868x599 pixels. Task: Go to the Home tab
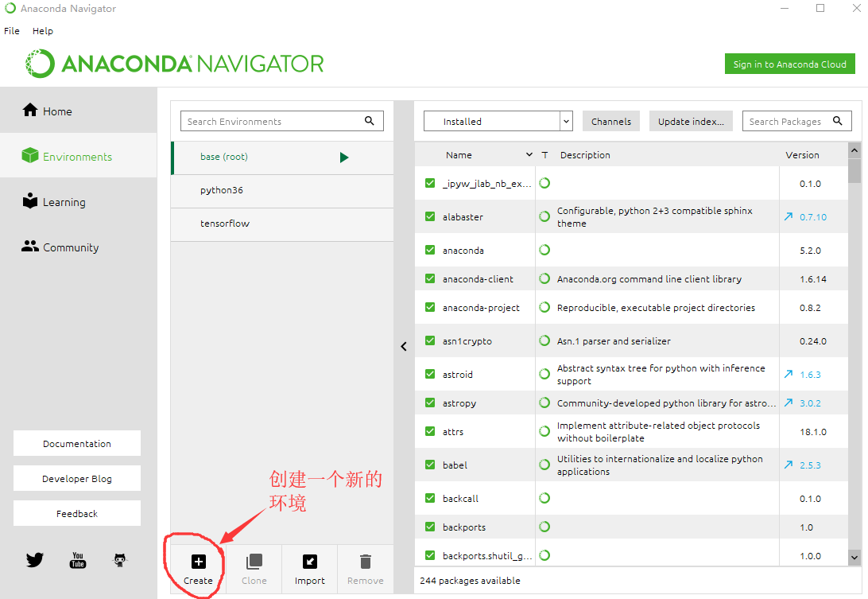78,111
